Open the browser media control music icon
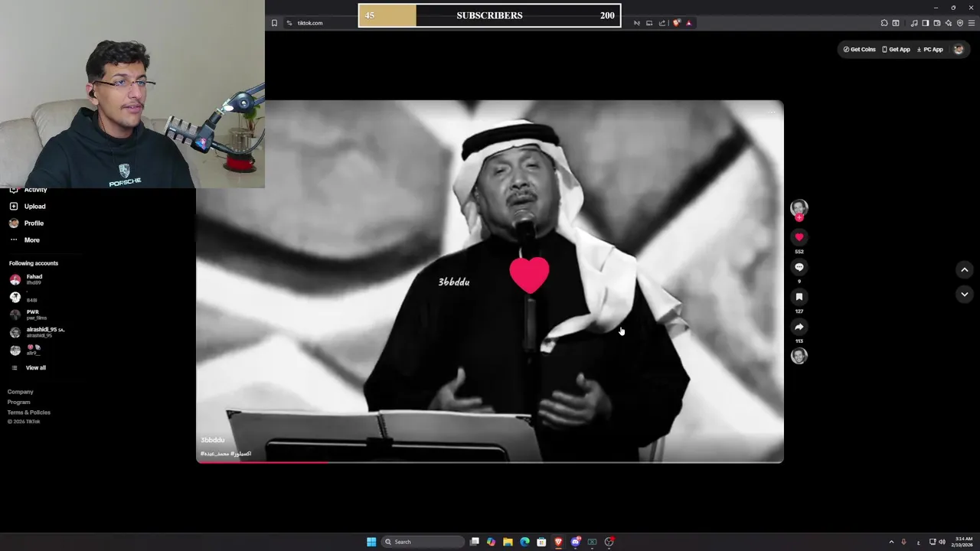 click(914, 23)
